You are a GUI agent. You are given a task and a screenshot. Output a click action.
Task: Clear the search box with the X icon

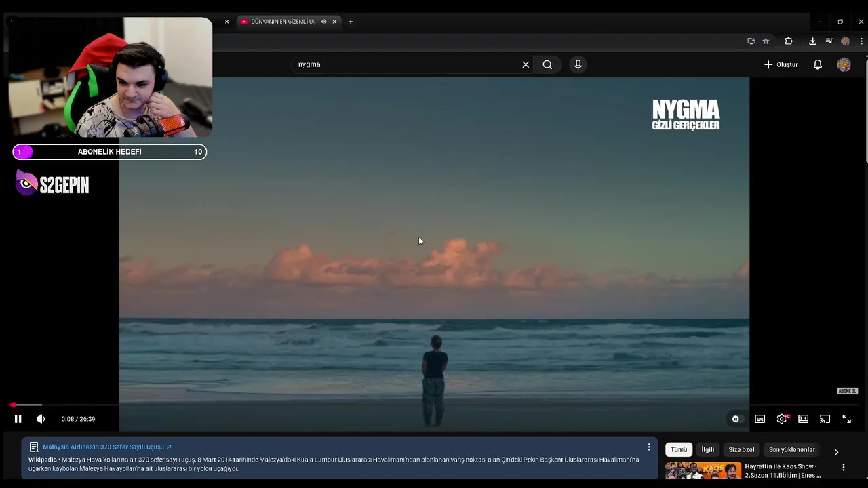click(526, 64)
